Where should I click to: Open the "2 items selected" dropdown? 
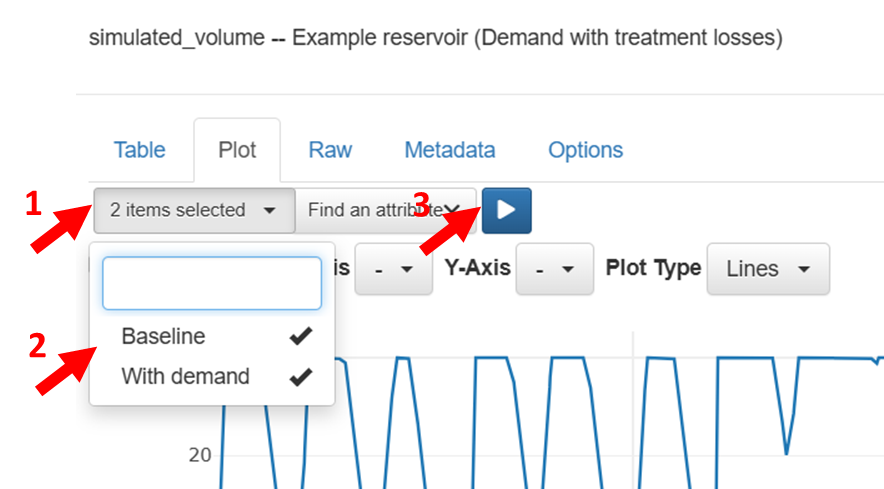(x=194, y=210)
